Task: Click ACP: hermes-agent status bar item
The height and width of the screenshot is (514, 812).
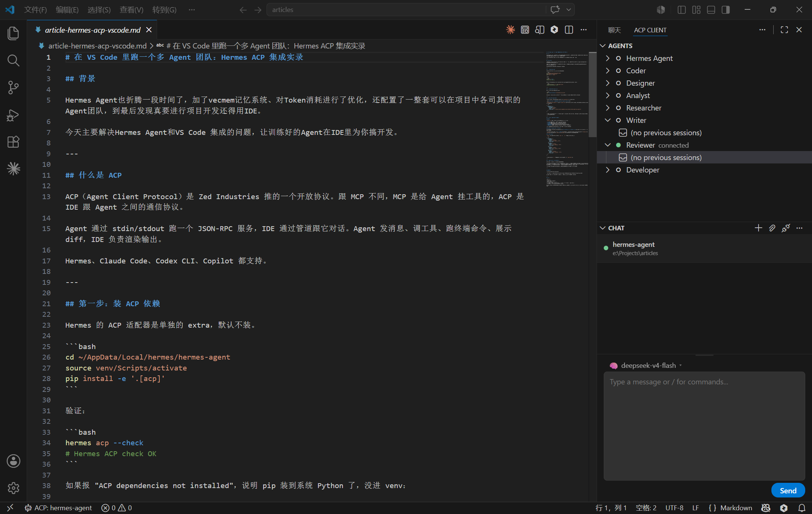Action: pyautogui.click(x=58, y=508)
